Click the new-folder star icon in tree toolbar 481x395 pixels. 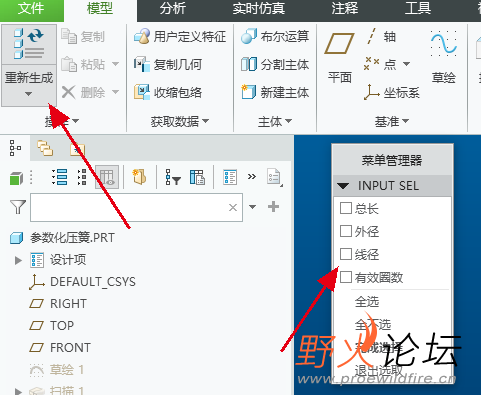(139, 177)
